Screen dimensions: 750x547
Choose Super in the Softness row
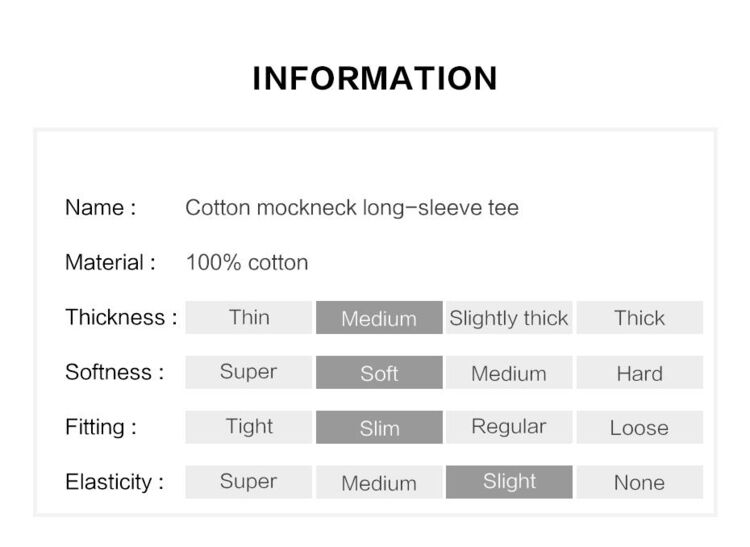click(249, 372)
